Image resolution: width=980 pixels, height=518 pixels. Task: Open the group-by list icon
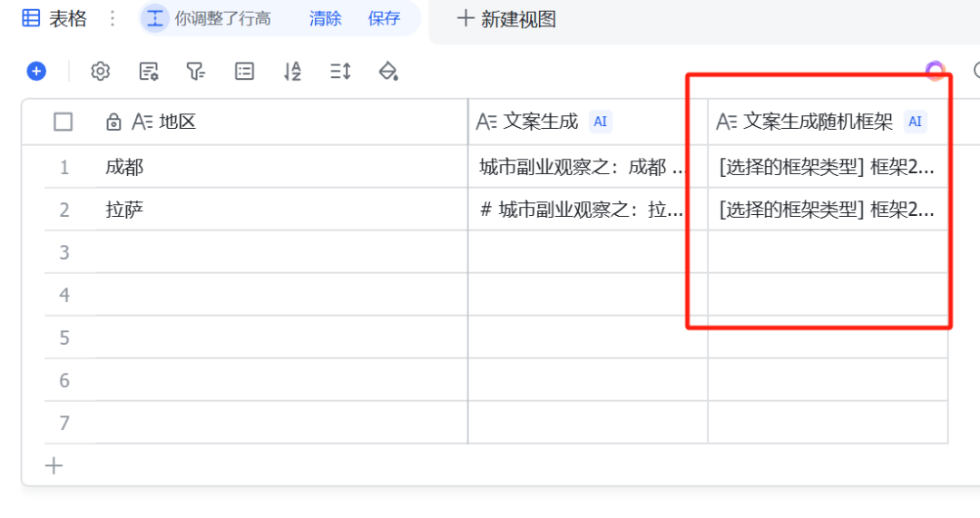(x=244, y=72)
